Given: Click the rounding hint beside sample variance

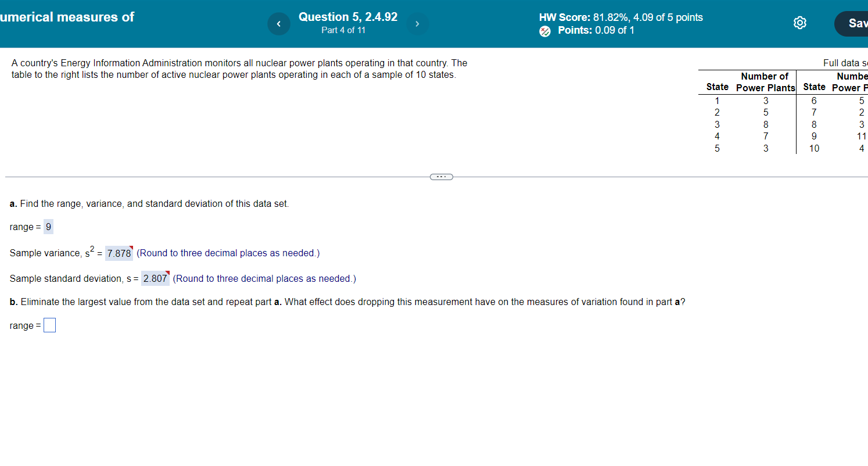Looking at the screenshot, I should [x=228, y=253].
